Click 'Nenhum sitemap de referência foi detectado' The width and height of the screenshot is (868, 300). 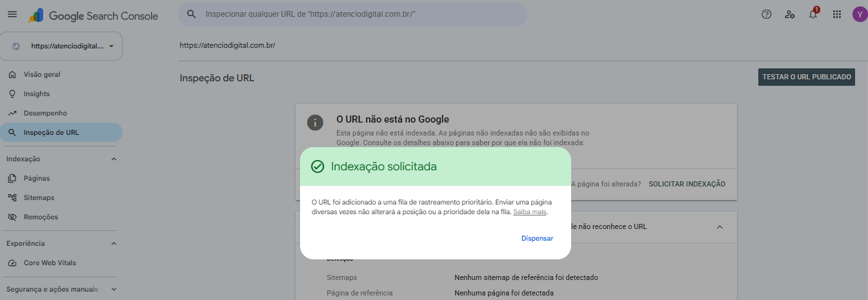(x=526, y=277)
